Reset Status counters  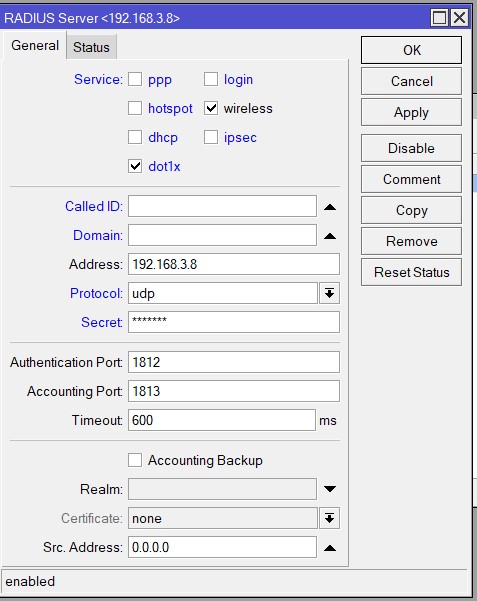click(x=411, y=272)
